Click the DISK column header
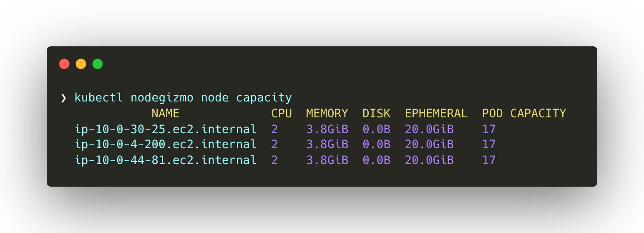 click(x=376, y=114)
